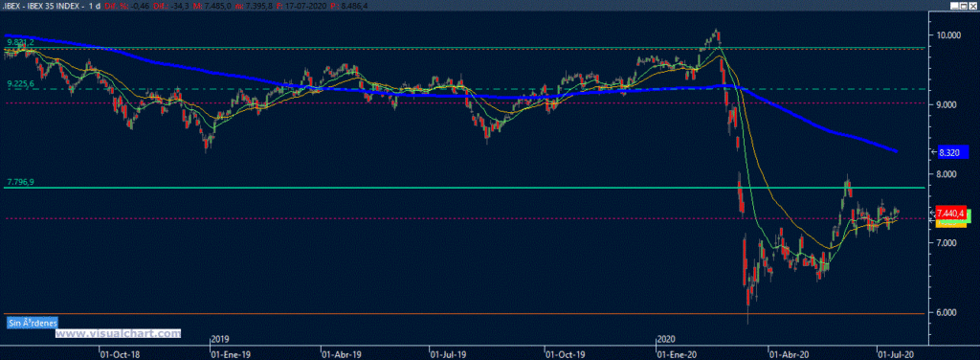The height and width of the screenshot is (360, 980).
Task: Click the 8.000 price axis label
Action: click(x=947, y=173)
